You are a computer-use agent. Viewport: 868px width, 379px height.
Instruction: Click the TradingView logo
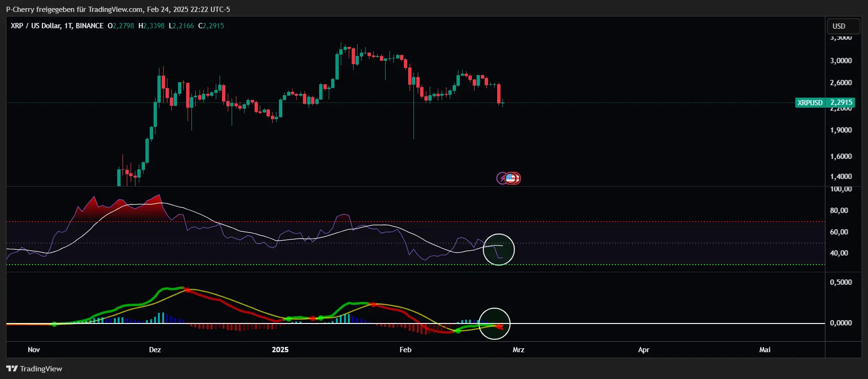pos(34,368)
